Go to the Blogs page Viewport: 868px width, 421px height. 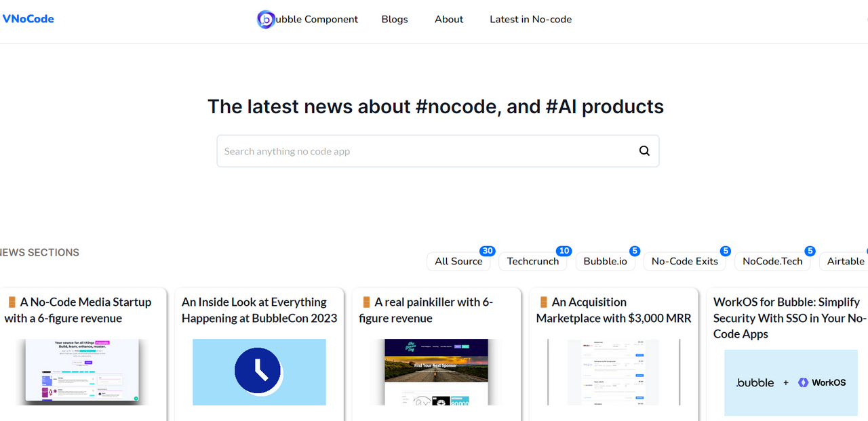395,20
